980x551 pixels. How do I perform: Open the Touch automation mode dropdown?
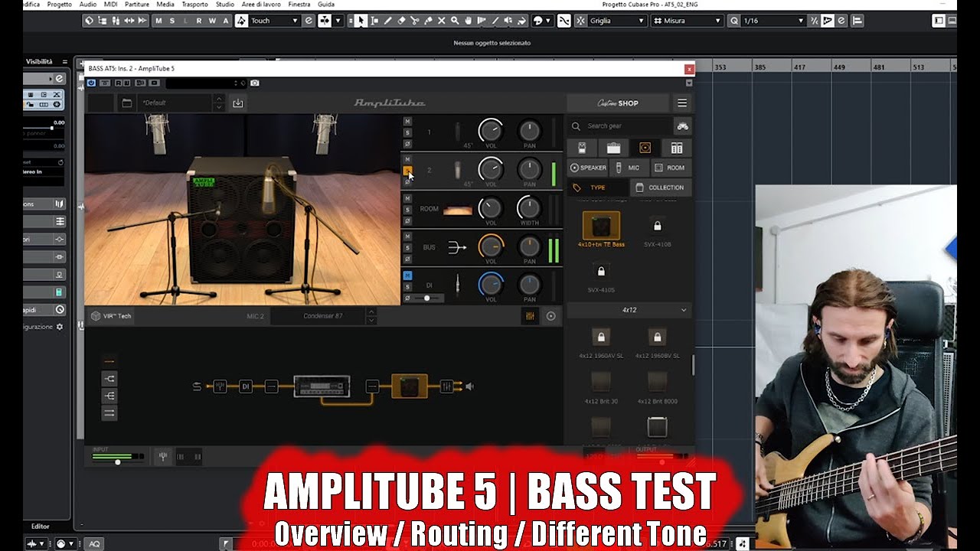point(273,21)
